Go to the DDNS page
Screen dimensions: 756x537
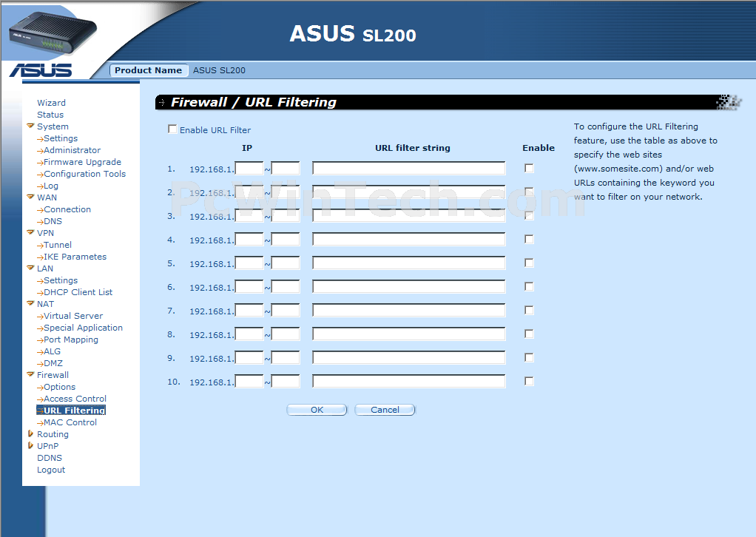pyautogui.click(x=50, y=458)
